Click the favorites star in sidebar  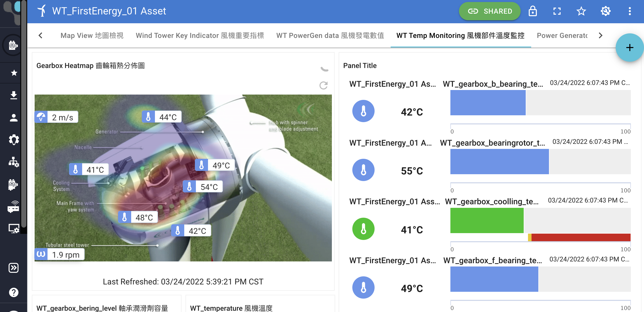pos(14,73)
